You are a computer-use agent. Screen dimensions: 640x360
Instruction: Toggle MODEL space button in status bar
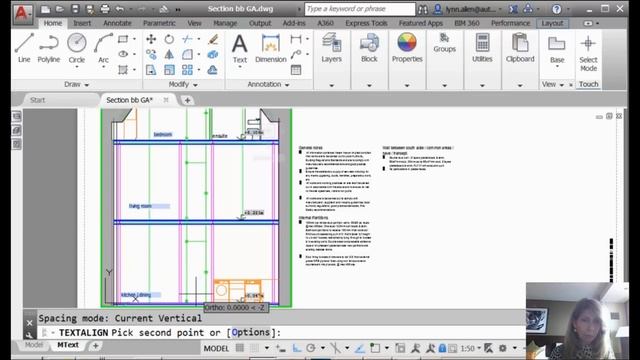[216, 348]
